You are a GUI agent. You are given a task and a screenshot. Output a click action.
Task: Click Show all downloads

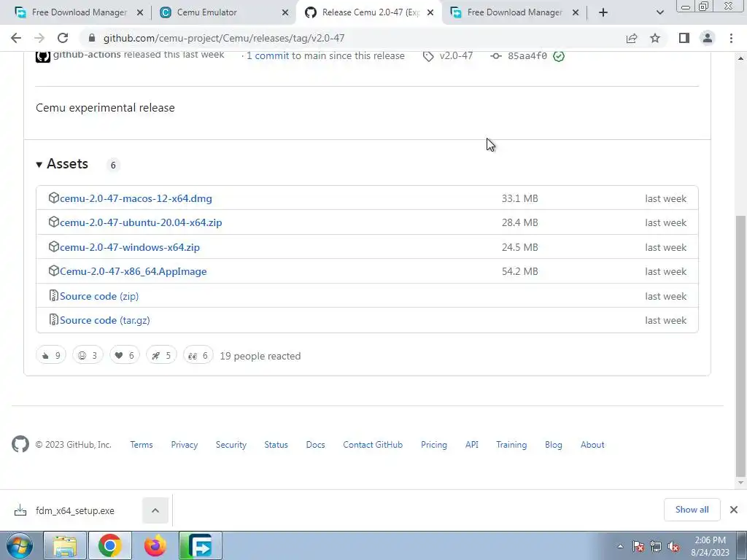click(x=692, y=510)
